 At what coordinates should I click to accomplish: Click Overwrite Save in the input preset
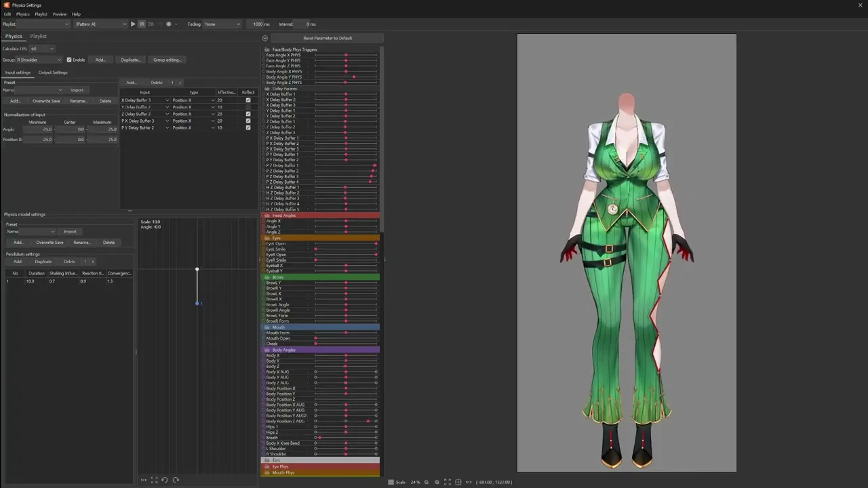46,101
